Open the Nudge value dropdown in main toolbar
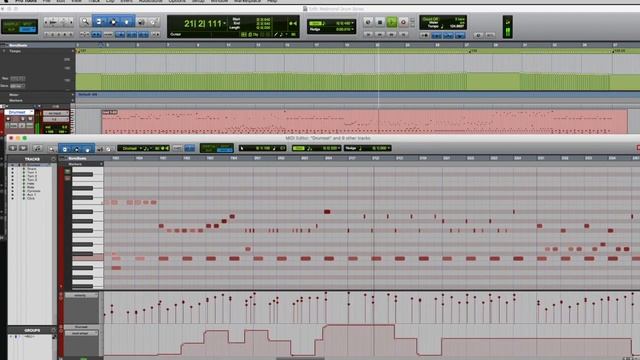 coord(352,29)
